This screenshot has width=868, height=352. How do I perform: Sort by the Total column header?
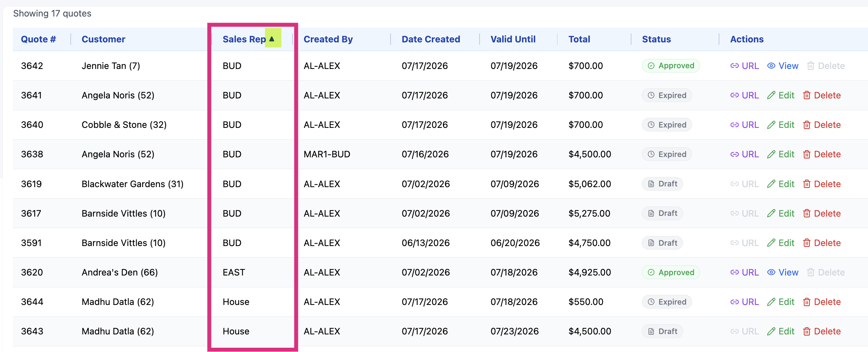(579, 39)
